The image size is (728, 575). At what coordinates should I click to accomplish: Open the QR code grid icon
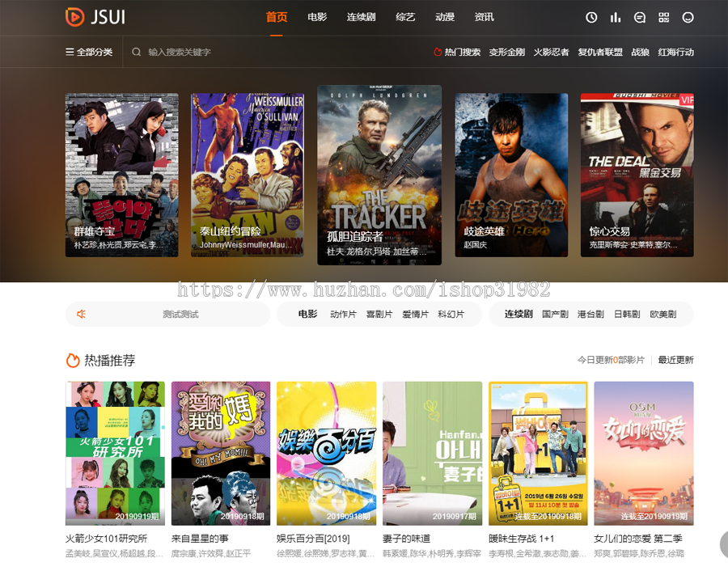pos(664,18)
